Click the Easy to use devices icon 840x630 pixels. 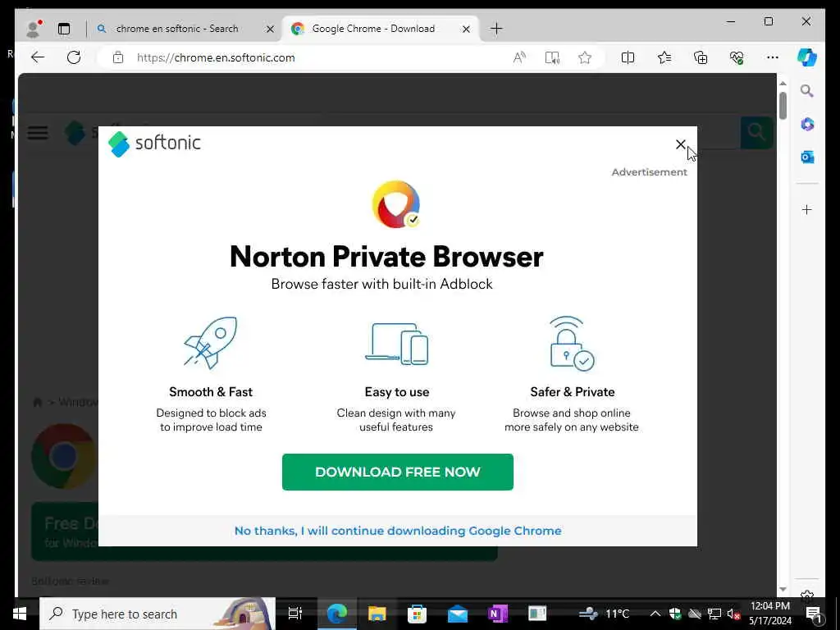(396, 344)
